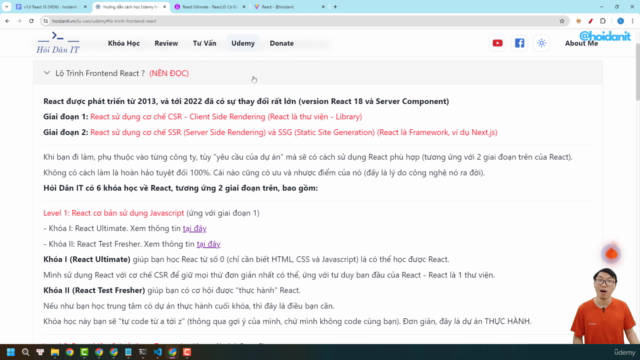
Task: Reload the page with the refresh icon
Action: coord(31,21)
